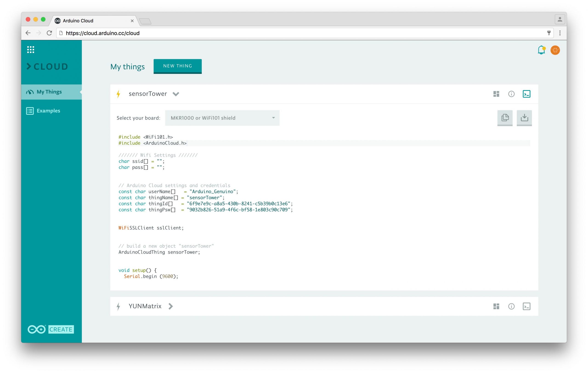Toggle the sensorTower active status lightning bolt
Screen dimensions: 588x373
click(x=119, y=94)
